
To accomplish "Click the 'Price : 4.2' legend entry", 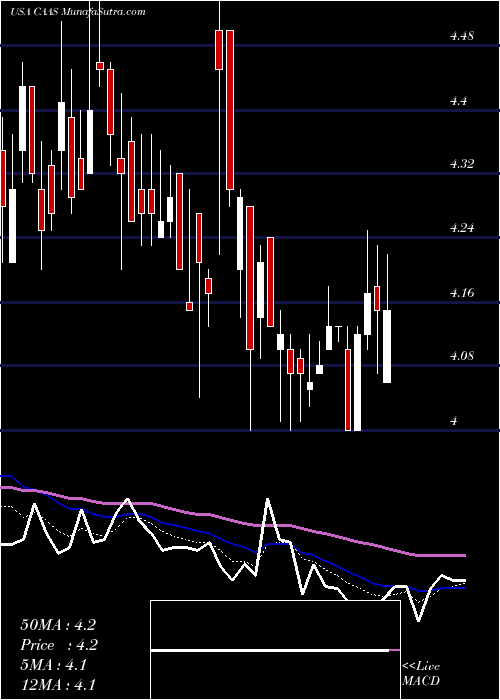I will tap(59, 645).
